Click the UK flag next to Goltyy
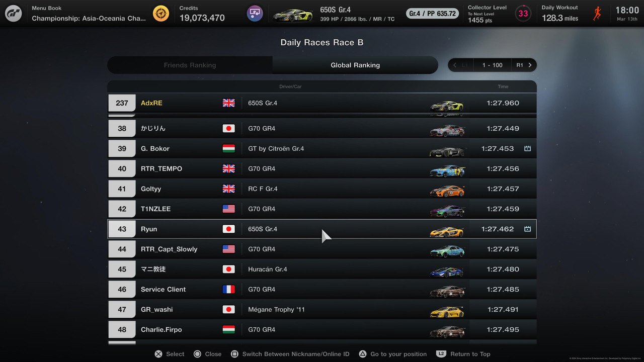Viewport: 644px width, 362px height. pyautogui.click(x=228, y=189)
